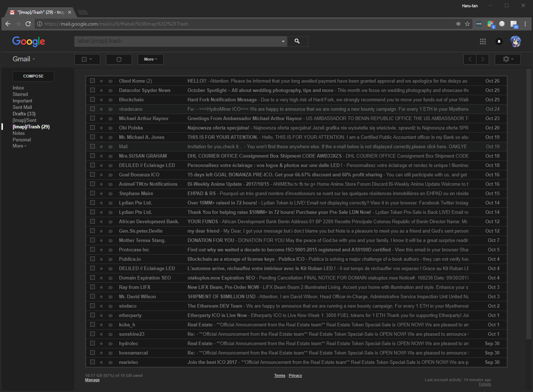Open the Chrome three-dot menu
This screenshot has width=533, height=392.
525,24
